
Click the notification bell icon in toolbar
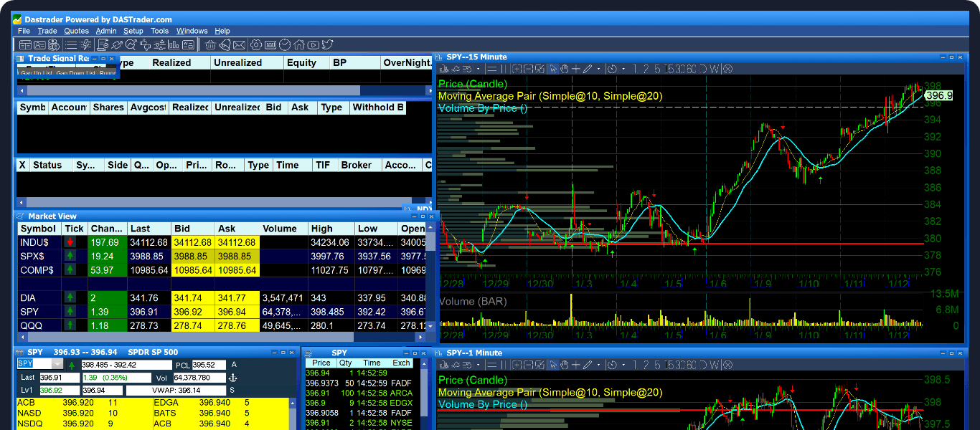coord(225,44)
